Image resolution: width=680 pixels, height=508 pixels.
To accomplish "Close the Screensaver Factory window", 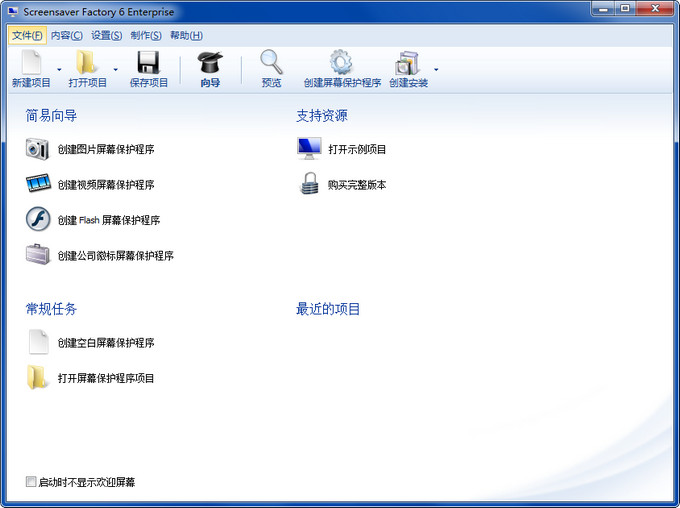I will tap(655, 9).
